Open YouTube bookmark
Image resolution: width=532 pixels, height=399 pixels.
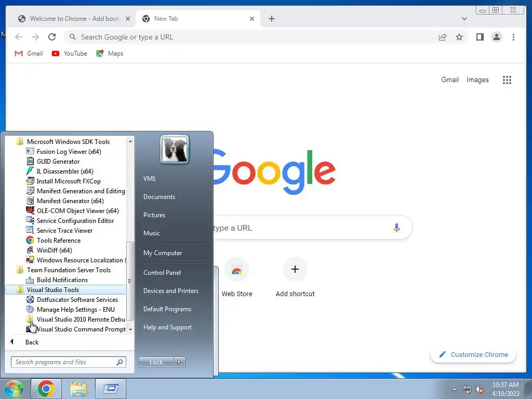(x=70, y=54)
